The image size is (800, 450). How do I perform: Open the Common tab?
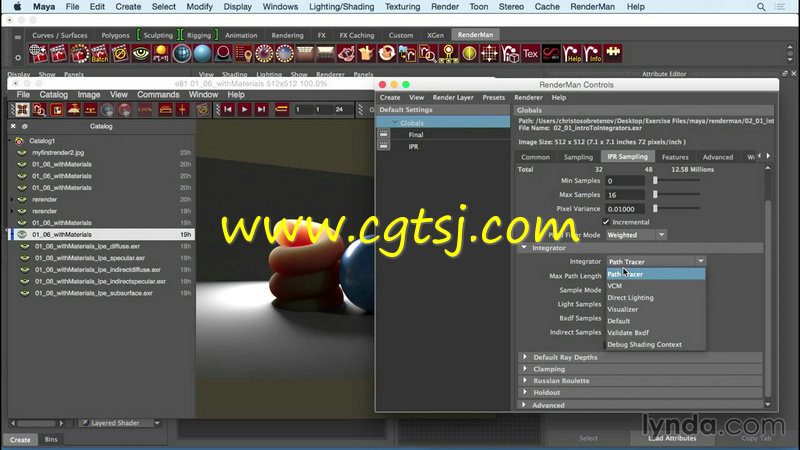tap(535, 157)
